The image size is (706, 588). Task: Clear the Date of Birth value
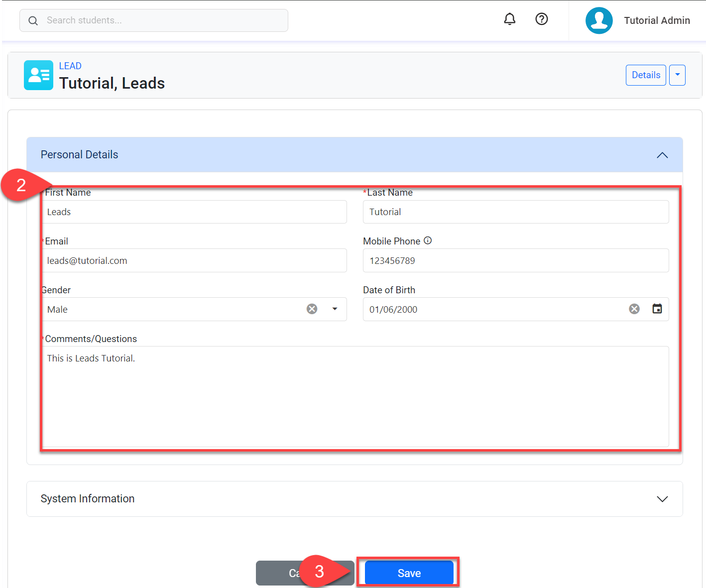pyautogui.click(x=634, y=309)
